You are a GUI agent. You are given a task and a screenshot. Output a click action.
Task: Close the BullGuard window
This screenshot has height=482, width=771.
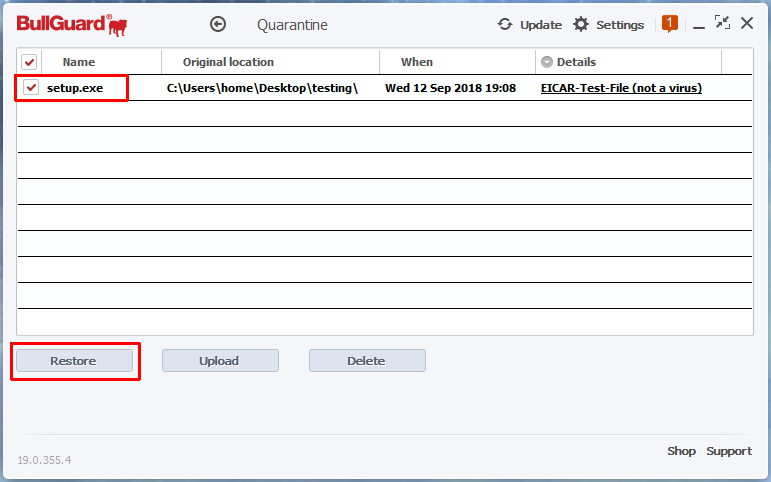746,23
